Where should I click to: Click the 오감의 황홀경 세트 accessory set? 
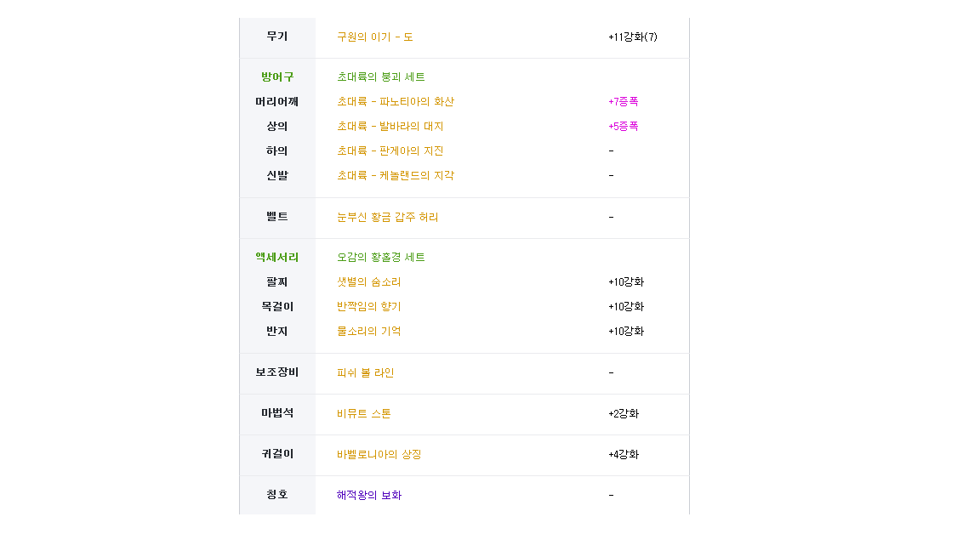click(380, 258)
